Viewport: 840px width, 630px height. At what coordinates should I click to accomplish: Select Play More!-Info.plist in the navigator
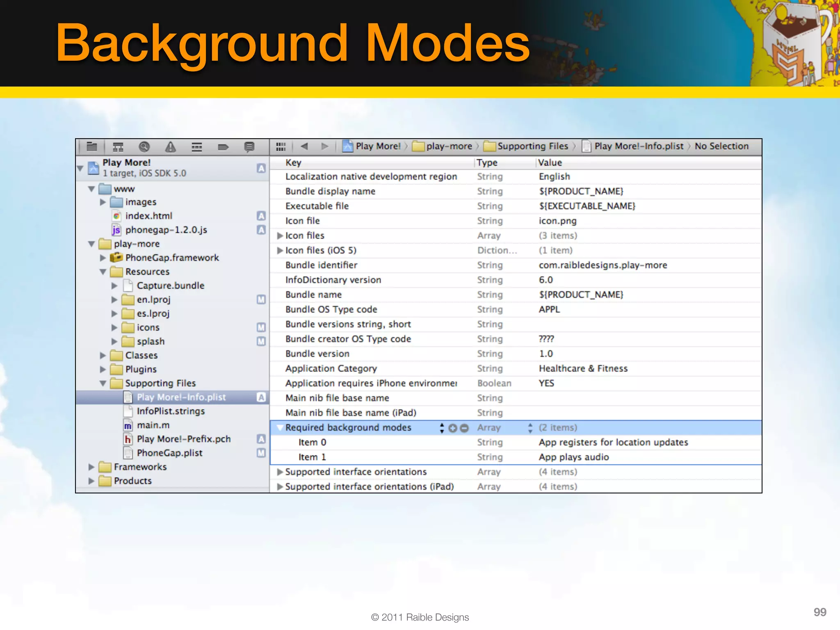click(x=173, y=397)
